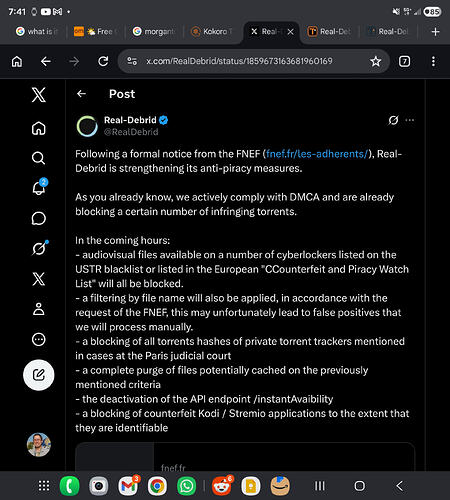The image size is (450, 500).
Task: Open the Explore search icon in sidebar
Action: tap(39, 158)
